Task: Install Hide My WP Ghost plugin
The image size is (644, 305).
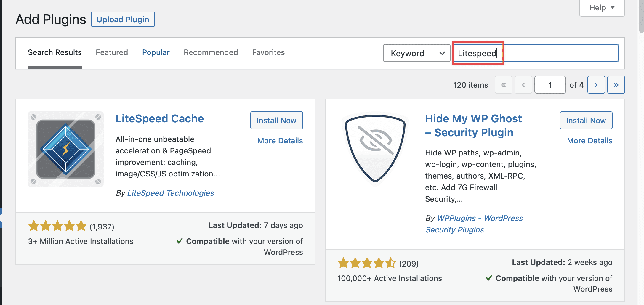Action: tap(586, 121)
